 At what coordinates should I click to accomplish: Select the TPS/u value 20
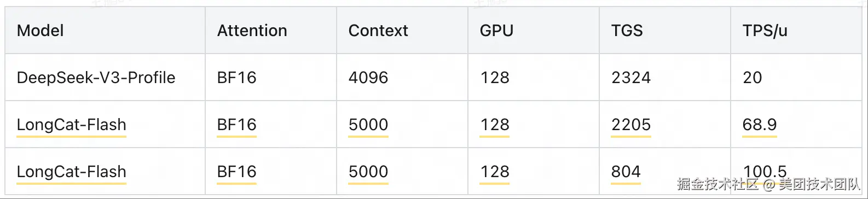753,78
